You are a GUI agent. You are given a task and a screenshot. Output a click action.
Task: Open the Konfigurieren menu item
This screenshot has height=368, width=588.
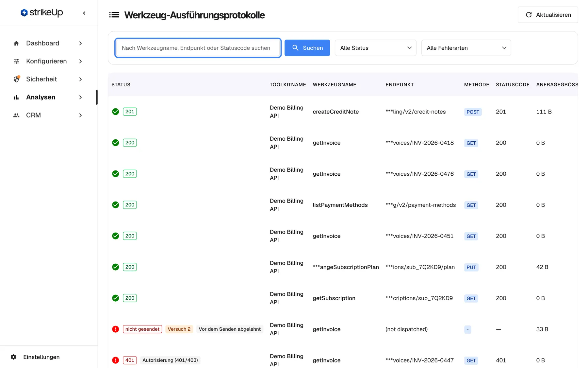pos(48,61)
